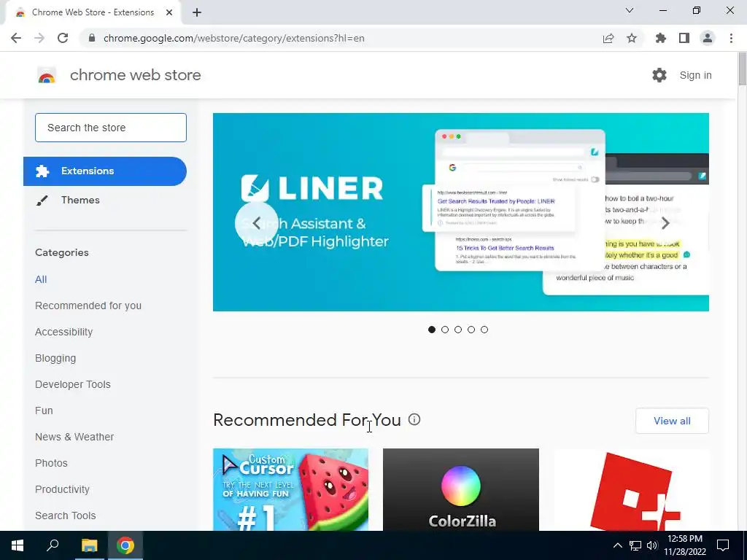747x560 pixels.
Task: Select the third carousel dot
Action: [458, 330]
